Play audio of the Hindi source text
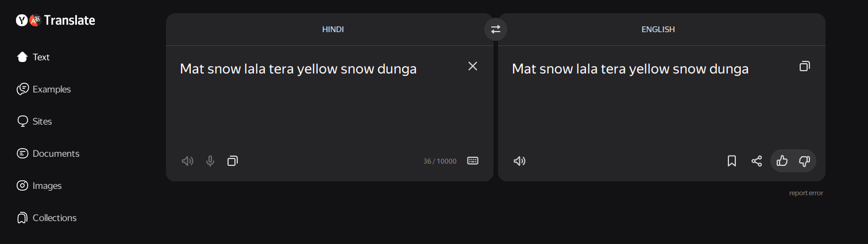This screenshot has width=868, height=244. (x=187, y=161)
